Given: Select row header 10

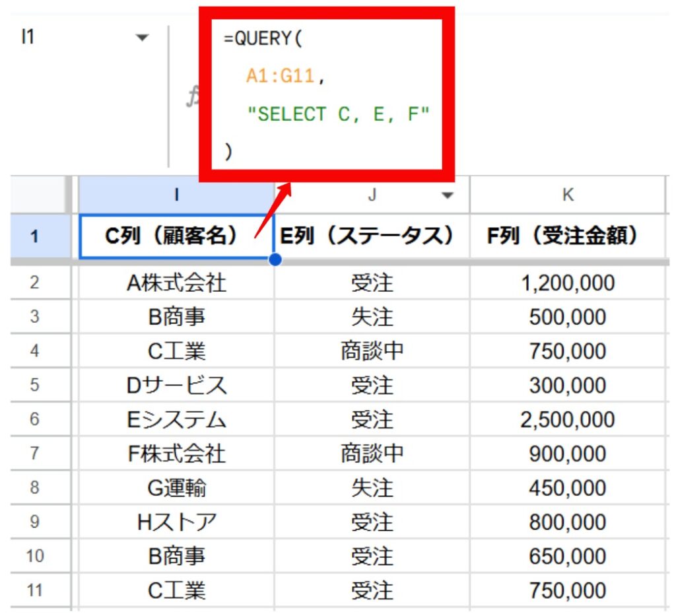Looking at the screenshot, I should (34, 556).
